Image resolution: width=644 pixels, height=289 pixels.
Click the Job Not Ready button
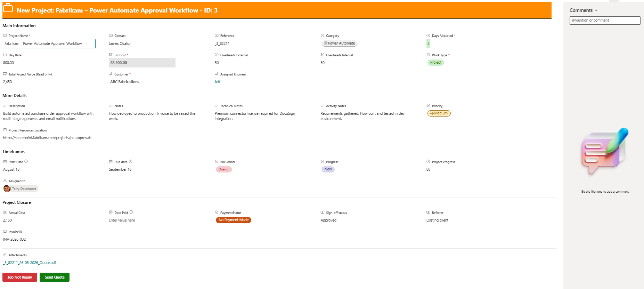click(20, 277)
